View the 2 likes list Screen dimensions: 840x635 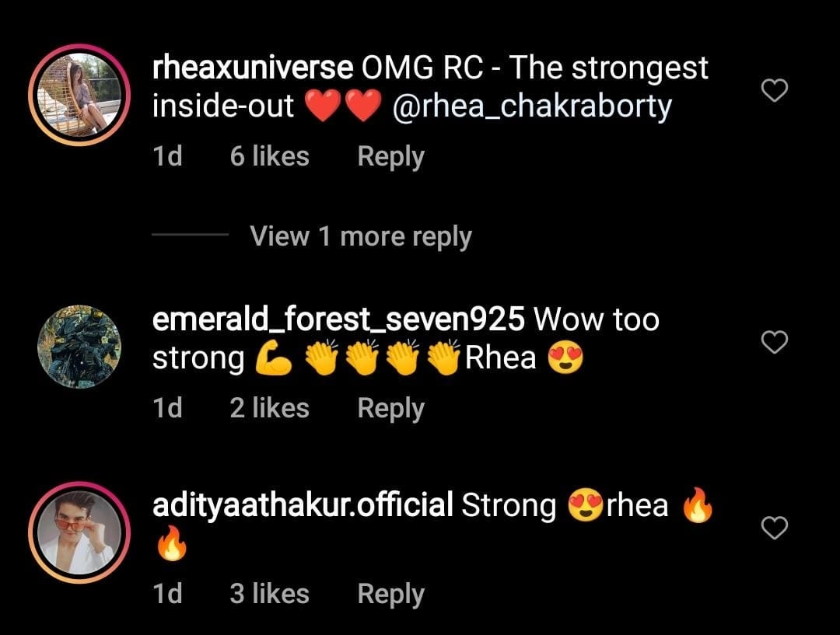click(269, 408)
